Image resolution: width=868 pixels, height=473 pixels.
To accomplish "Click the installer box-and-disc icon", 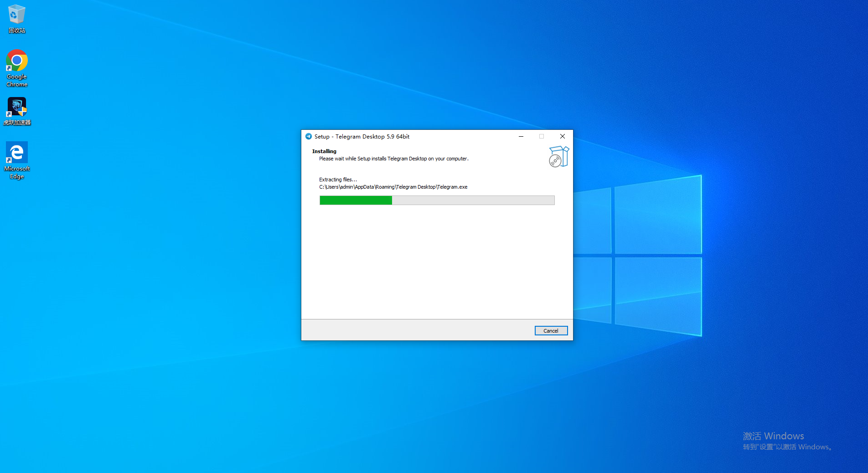I will 559,157.
